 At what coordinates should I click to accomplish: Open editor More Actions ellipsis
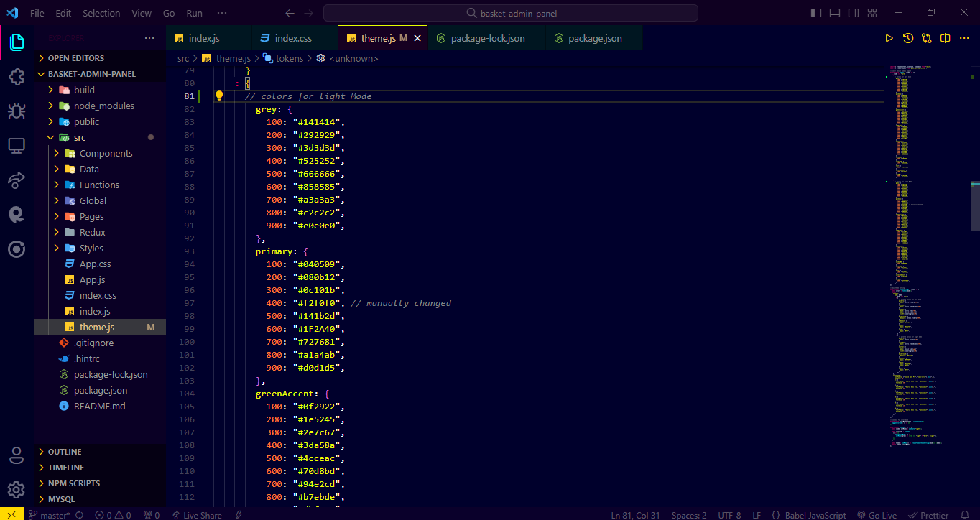[965, 38]
